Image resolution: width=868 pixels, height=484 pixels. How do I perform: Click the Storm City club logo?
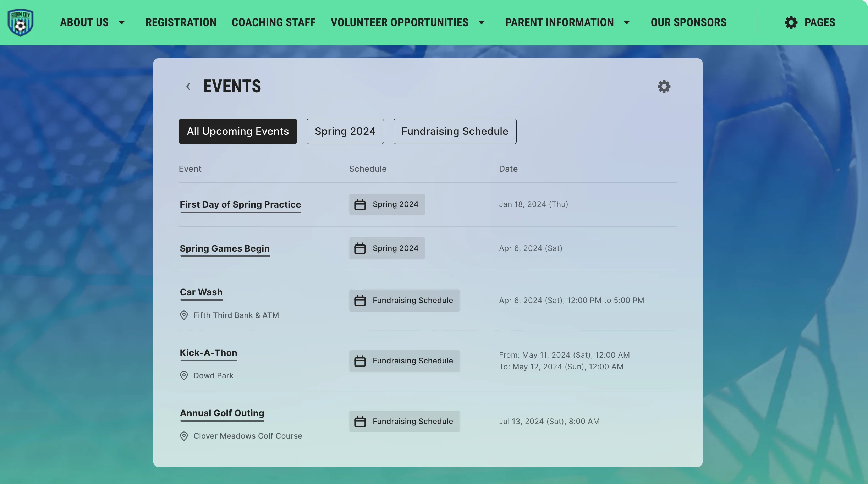(x=21, y=22)
